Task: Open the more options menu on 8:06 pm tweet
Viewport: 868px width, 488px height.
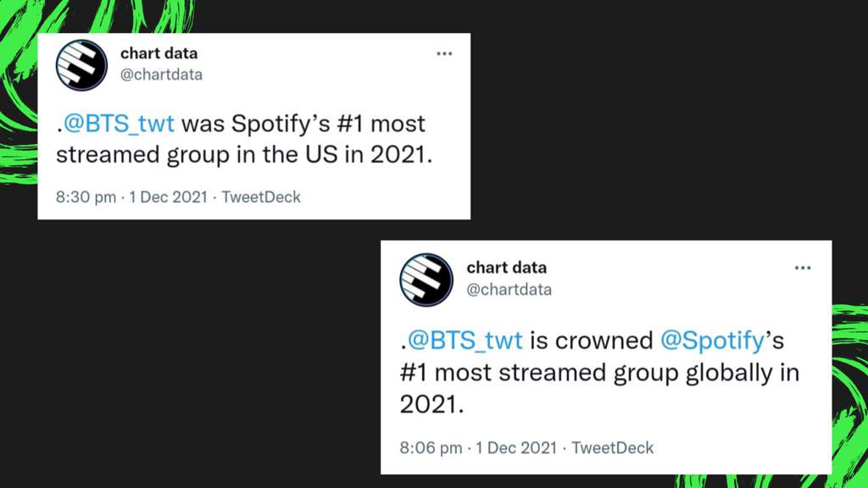Action: point(802,268)
